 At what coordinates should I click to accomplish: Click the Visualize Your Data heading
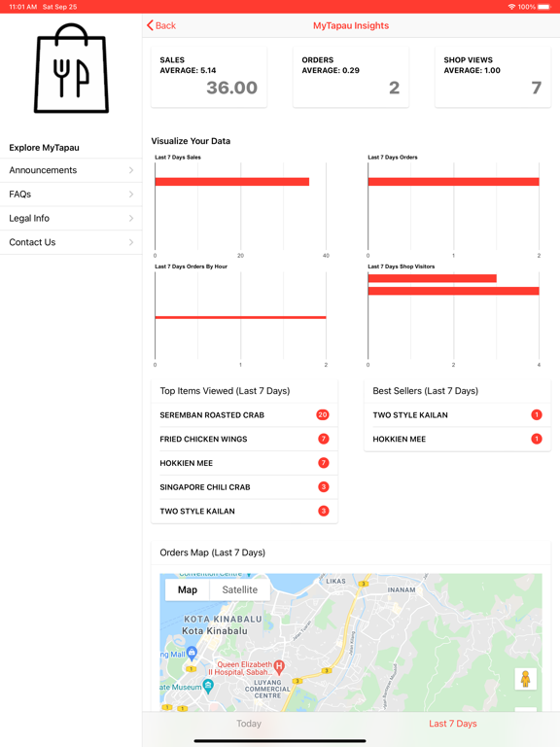191,141
